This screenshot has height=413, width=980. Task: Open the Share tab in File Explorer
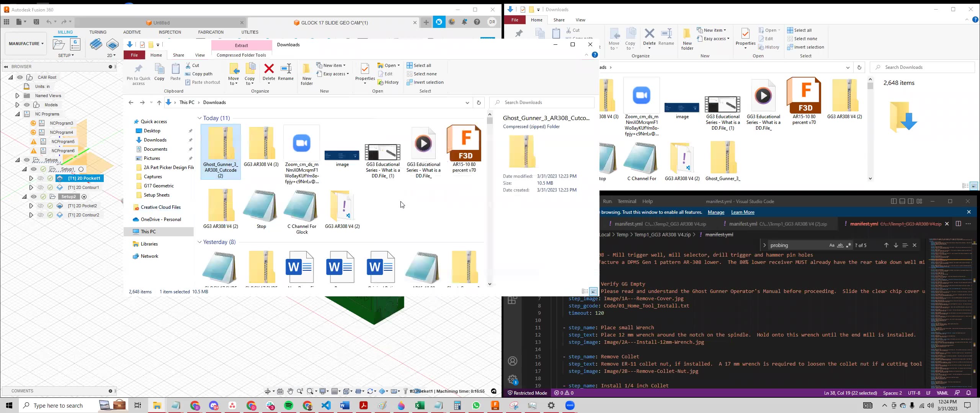[178, 55]
